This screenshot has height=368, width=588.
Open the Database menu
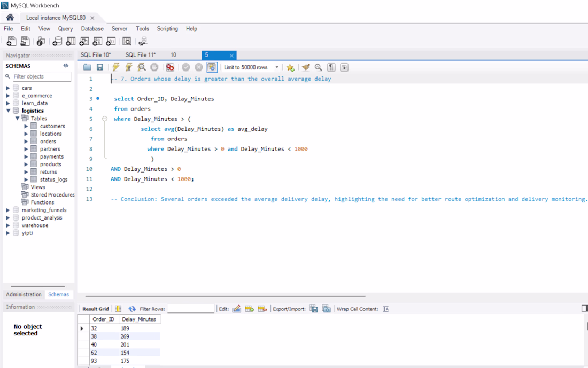click(x=92, y=28)
